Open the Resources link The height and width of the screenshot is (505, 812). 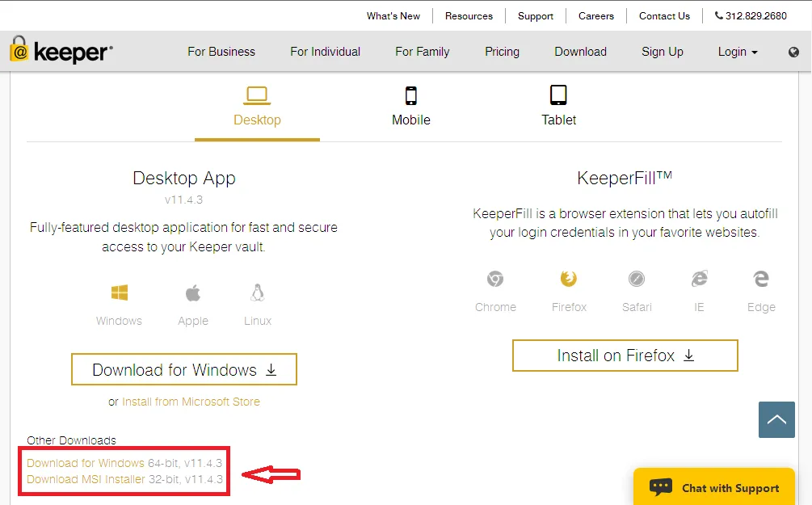[469, 16]
